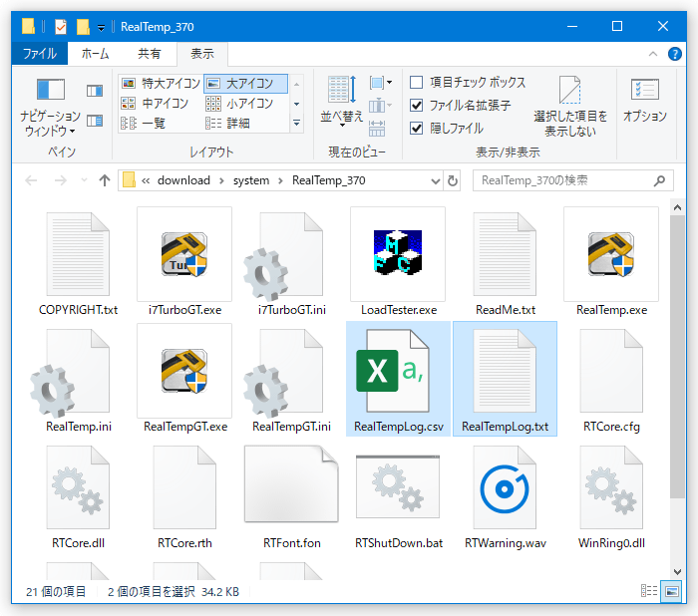Open the help question mark icon

tap(675, 54)
